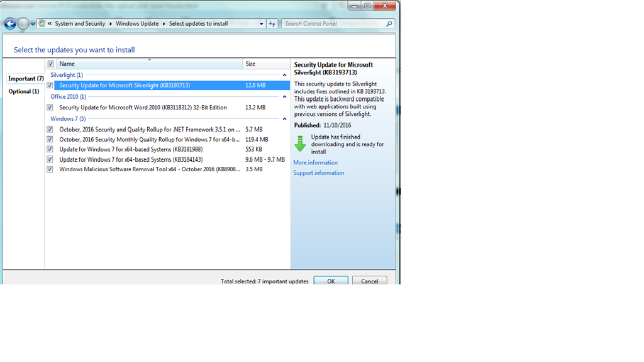Uncheck KB3181988 update checkbox
This screenshot has height=362, width=644.
[x=50, y=149]
